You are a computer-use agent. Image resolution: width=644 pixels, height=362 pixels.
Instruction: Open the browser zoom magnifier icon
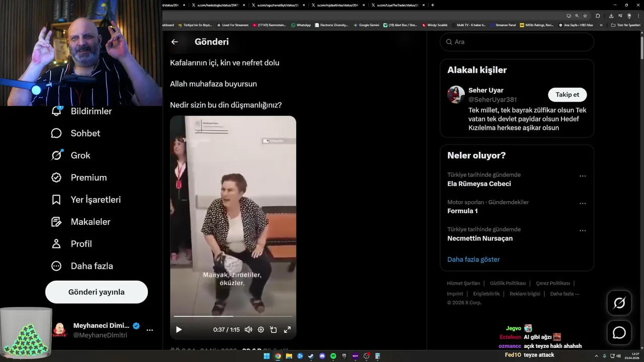click(577, 16)
